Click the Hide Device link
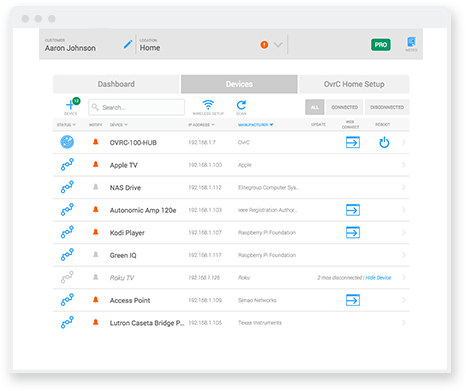466x391 pixels. pyautogui.click(x=378, y=278)
